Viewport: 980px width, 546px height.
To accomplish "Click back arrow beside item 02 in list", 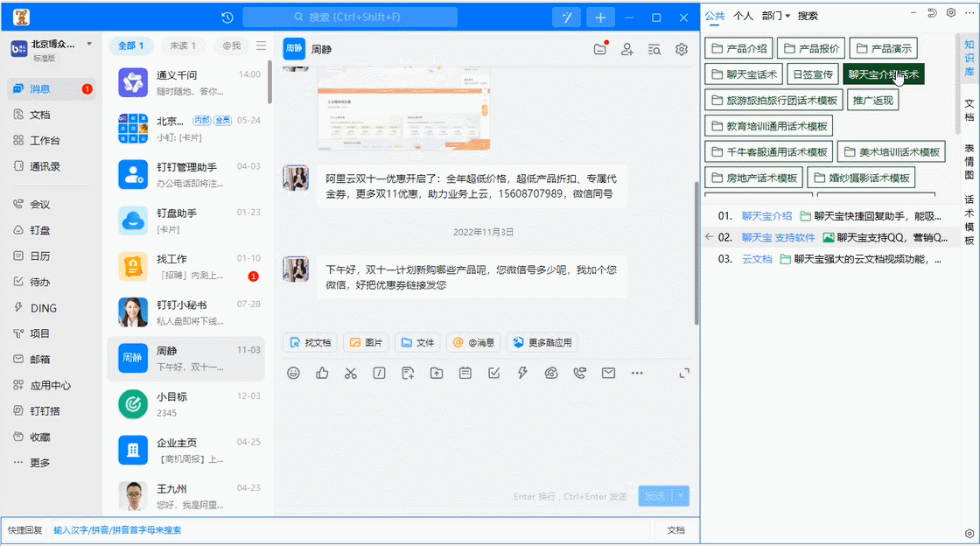I will tap(709, 237).
